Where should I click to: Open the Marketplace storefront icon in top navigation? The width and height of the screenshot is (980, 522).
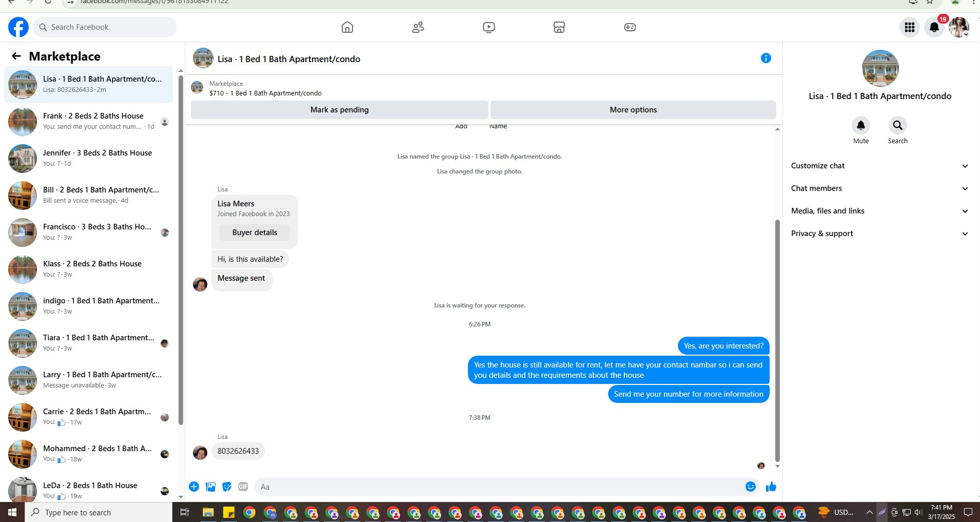(559, 27)
